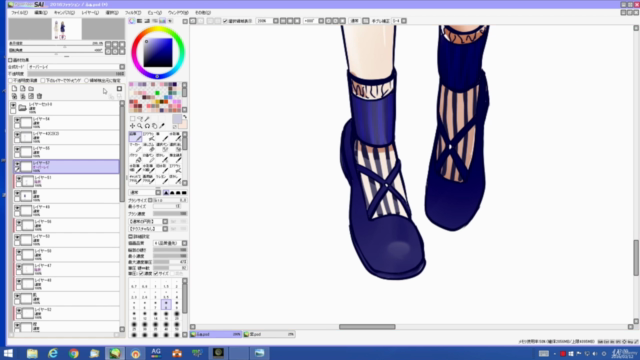Image resolution: width=640 pixels, height=360 pixels.
Task: Adjust the brush size slider
Action: click(170, 200)
